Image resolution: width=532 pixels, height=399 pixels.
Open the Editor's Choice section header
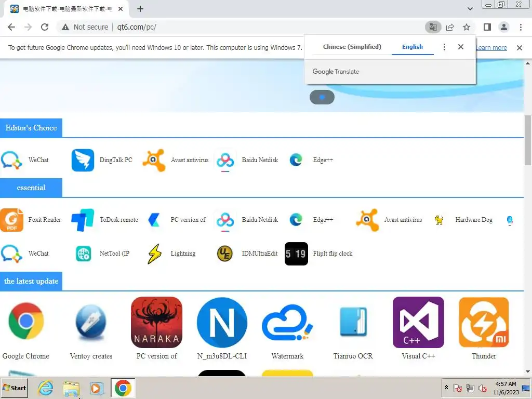point(31,128)
